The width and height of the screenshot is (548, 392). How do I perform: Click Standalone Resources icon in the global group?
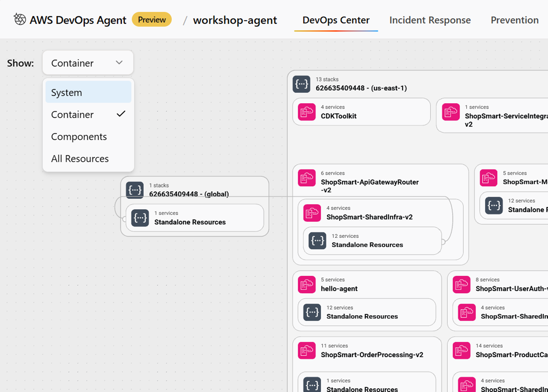point(140,218)
